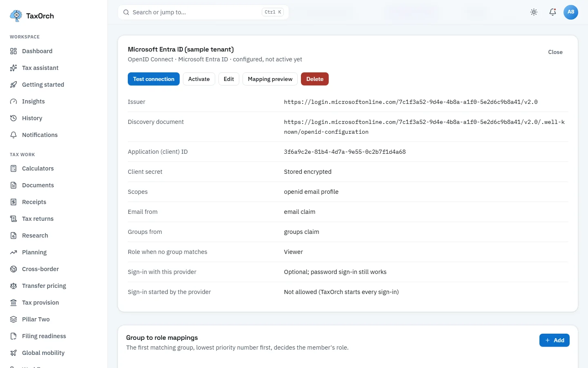Click the Transfer pricing scales icon
Image resolution: width=588 pixels, height=368 pixels.
[x=13, y=286]
